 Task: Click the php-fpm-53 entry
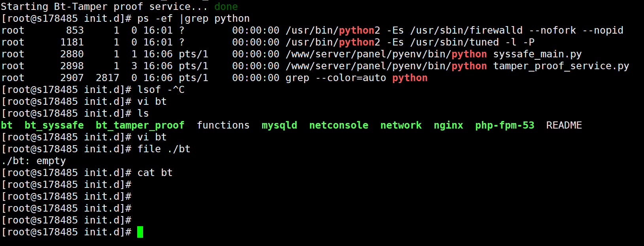[x=505, y=125]
